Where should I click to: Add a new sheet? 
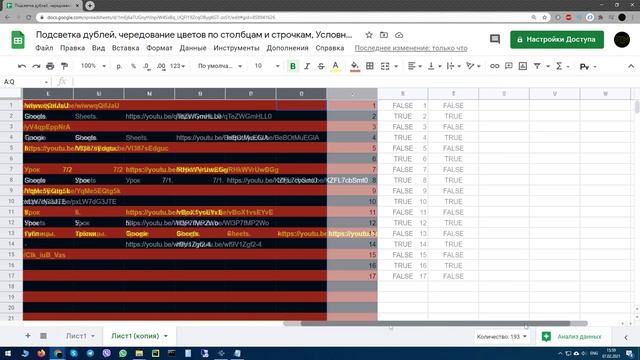click(x=28, y=336)
